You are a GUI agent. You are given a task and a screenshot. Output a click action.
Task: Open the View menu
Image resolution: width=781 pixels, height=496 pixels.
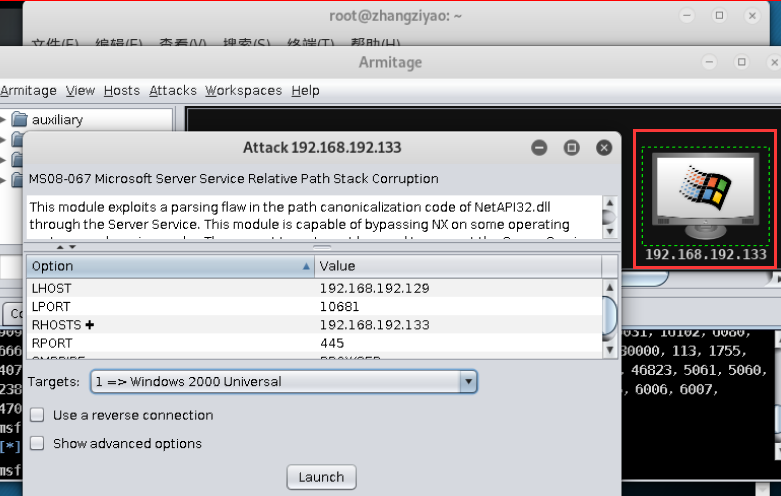80,91
